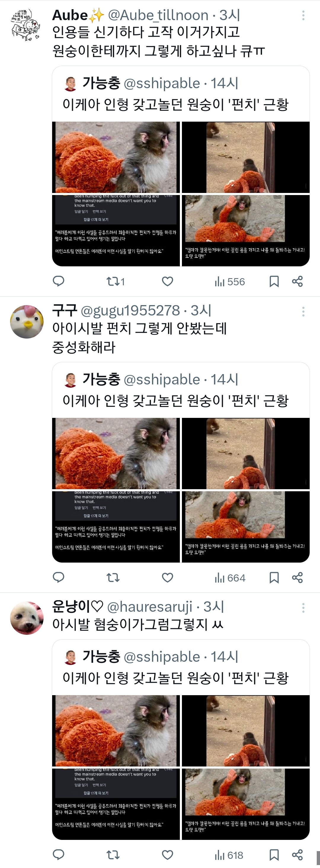Open more options on 구구's tweet
Screen dimensions: 320x868
pos(303,311)
